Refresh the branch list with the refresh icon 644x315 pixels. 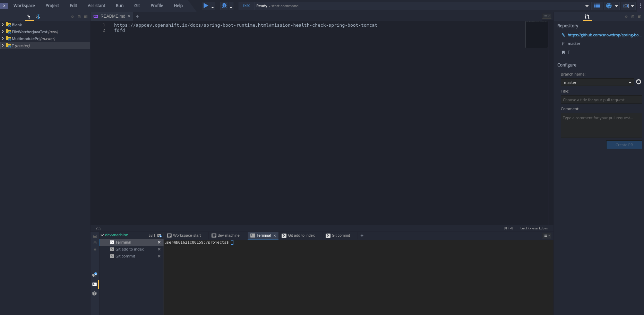pos(638,82)
